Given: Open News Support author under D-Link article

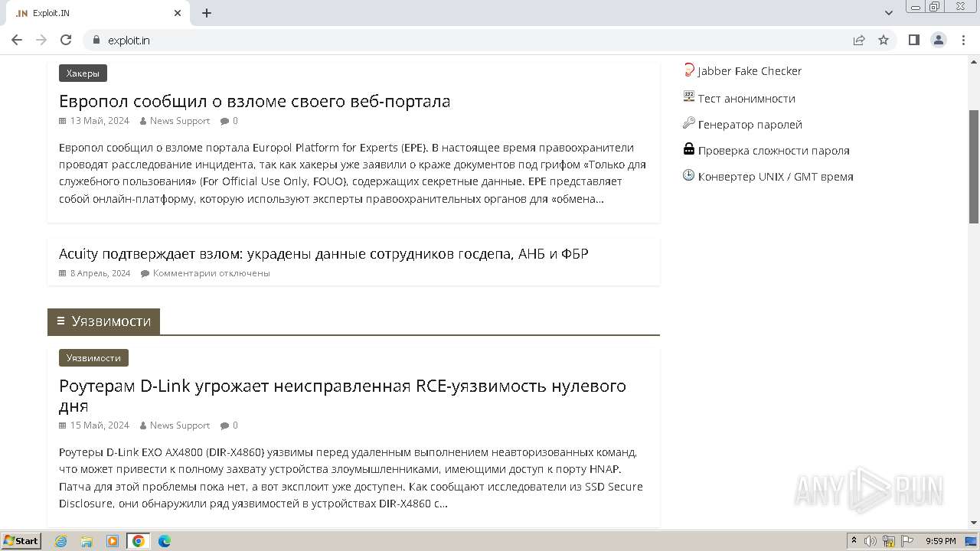Looking at the screenshot, I should point(180,425).
